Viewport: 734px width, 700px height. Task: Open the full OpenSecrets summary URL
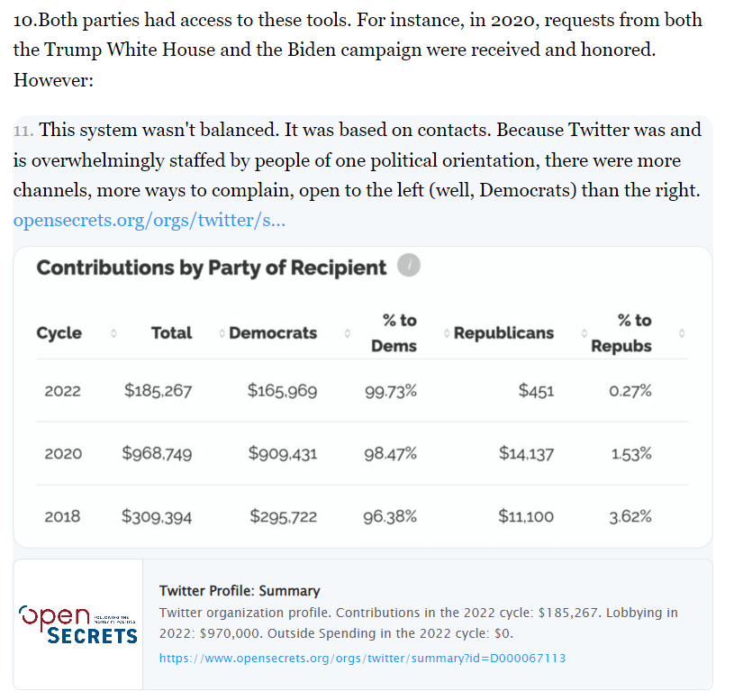362,659
